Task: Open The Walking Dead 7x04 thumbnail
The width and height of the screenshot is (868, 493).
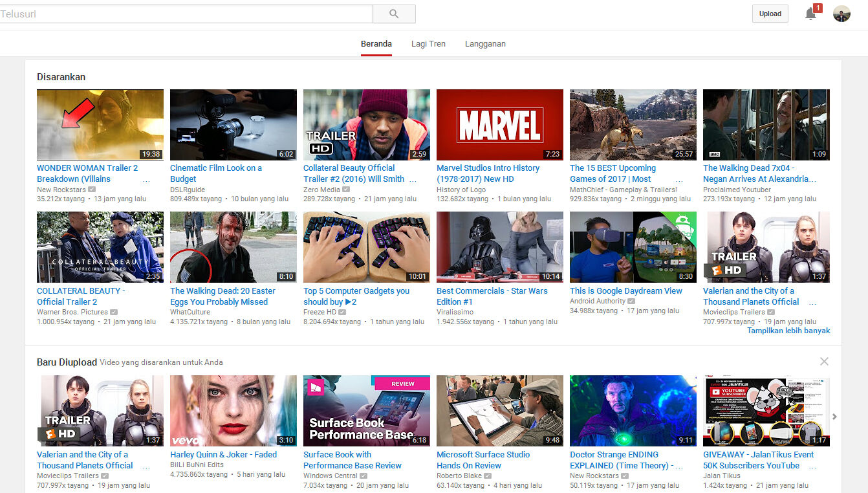Action: tap(766, 125)
